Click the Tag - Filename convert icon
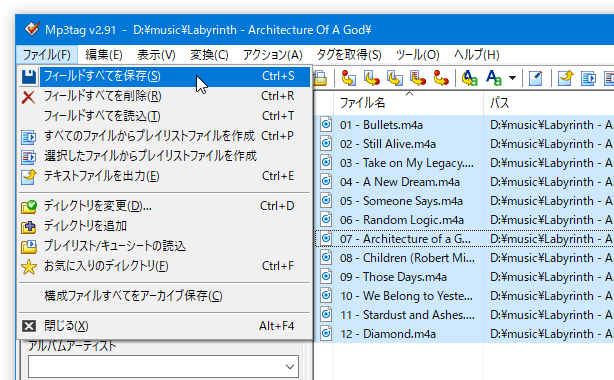614x380 pixels. (348, 78)
